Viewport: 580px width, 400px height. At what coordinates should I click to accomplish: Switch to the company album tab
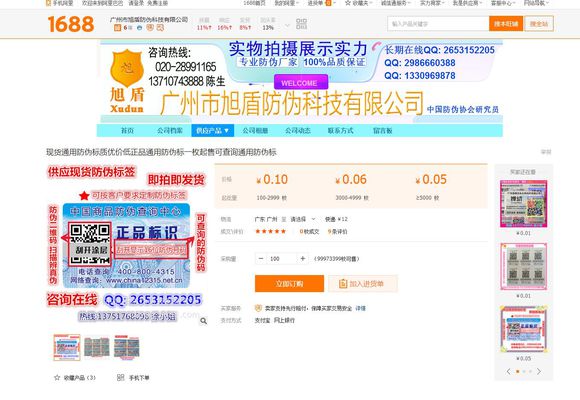(255, 131)
